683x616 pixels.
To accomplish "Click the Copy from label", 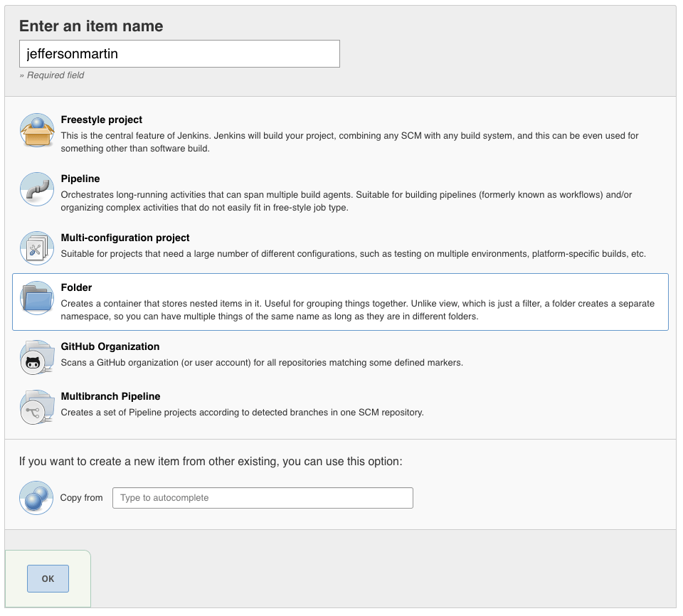I will pos(81,498).
